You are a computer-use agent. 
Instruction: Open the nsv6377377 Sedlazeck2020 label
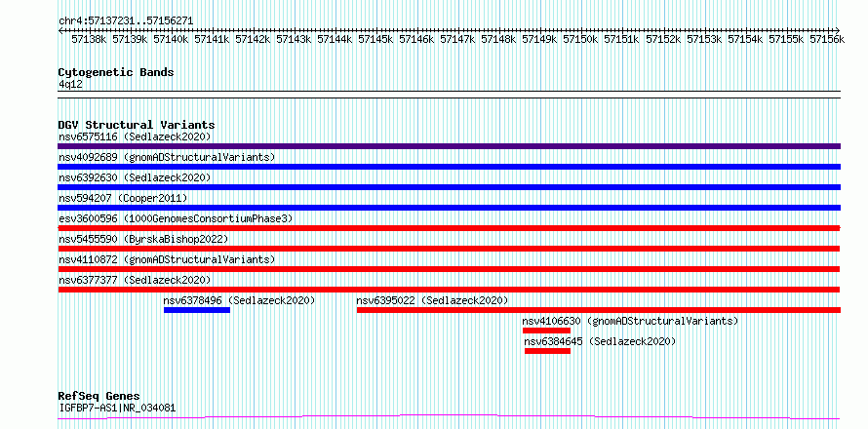pyautogui.click(x=135, y=280)
